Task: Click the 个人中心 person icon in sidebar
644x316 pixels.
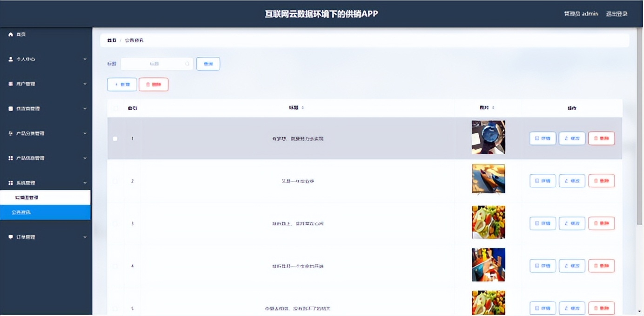Action: [x=10, y=59]
